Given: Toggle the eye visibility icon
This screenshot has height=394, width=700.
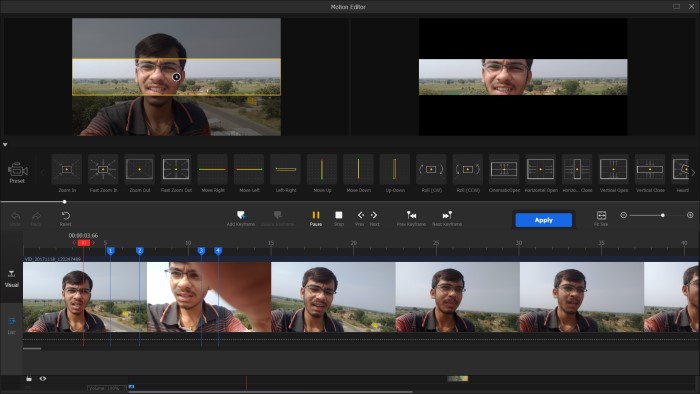Looking at the screenshot, I should point(43,378).
